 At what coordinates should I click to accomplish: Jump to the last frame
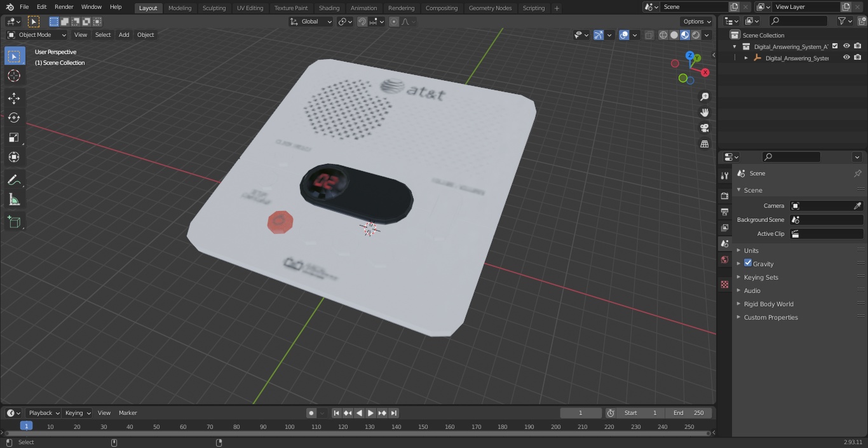[393, 413]
